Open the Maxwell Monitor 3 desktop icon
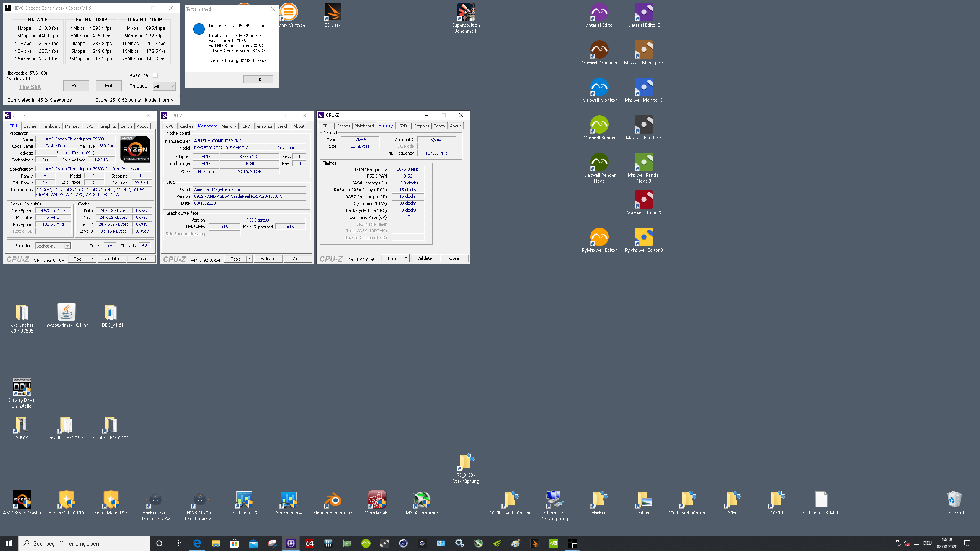This screenshot has height=551, width=980. (644, 90)
